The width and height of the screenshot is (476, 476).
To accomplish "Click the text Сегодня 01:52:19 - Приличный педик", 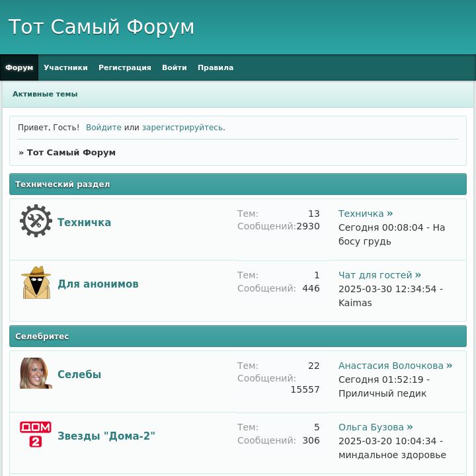I will coord(384,387).
